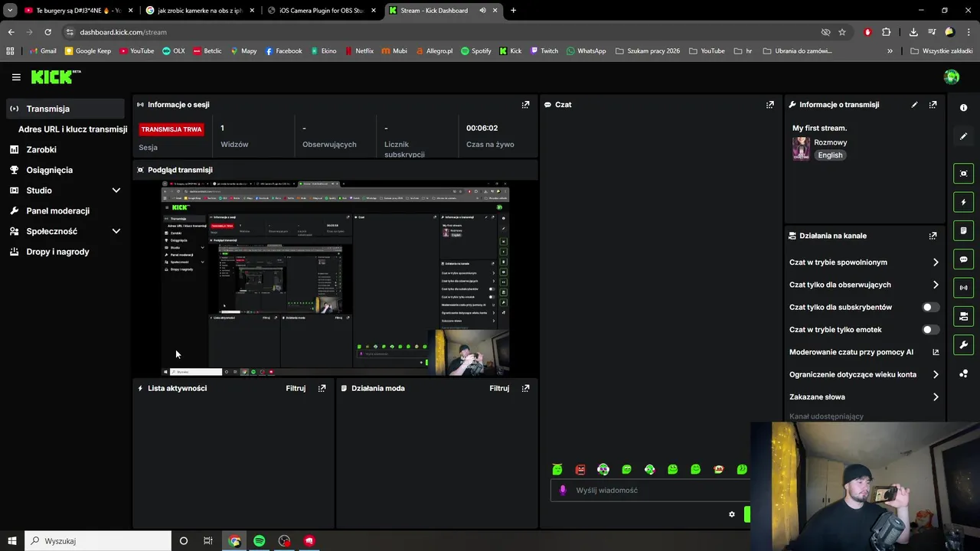The image size is (980, 551).
Task: Open the user avatar menu
Action: 952,77
